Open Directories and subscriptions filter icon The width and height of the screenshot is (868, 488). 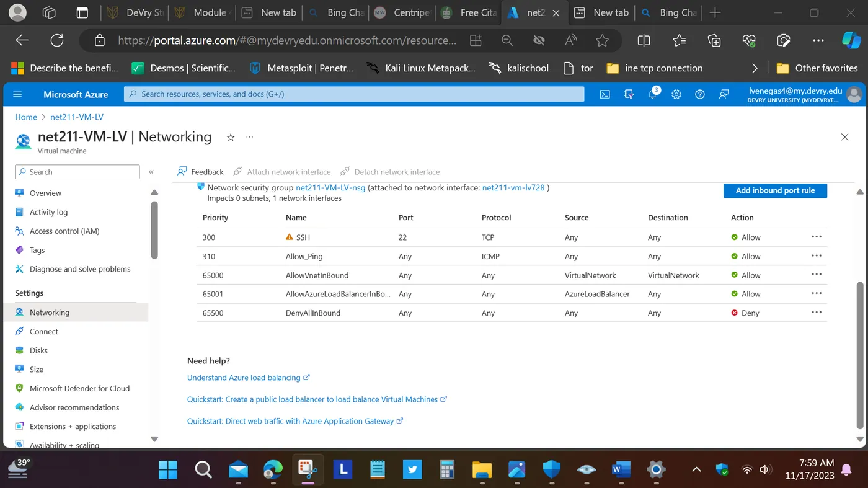[x=629, y=94]
